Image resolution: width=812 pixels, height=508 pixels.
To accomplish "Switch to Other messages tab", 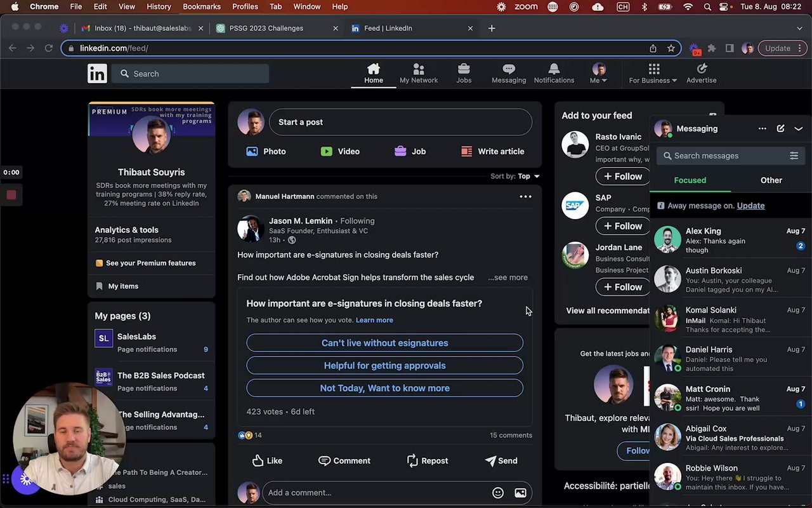I will 771,180.
